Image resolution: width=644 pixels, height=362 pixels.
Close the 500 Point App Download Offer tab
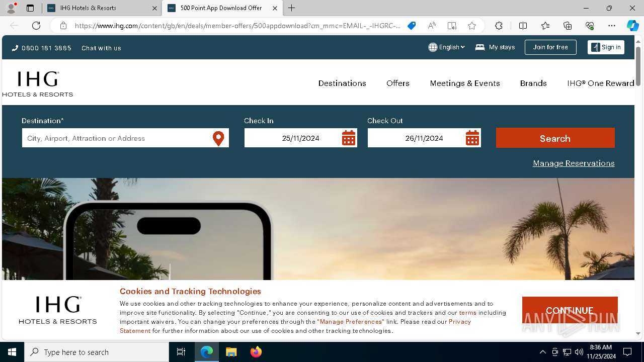tap(275, 8)
